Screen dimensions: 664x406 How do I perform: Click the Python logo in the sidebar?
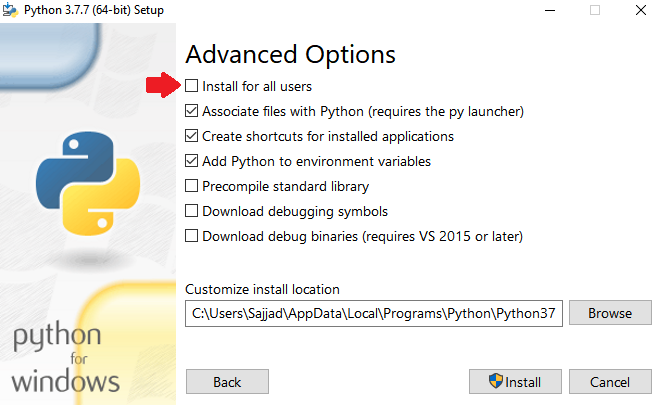click(x=88, y=183)
